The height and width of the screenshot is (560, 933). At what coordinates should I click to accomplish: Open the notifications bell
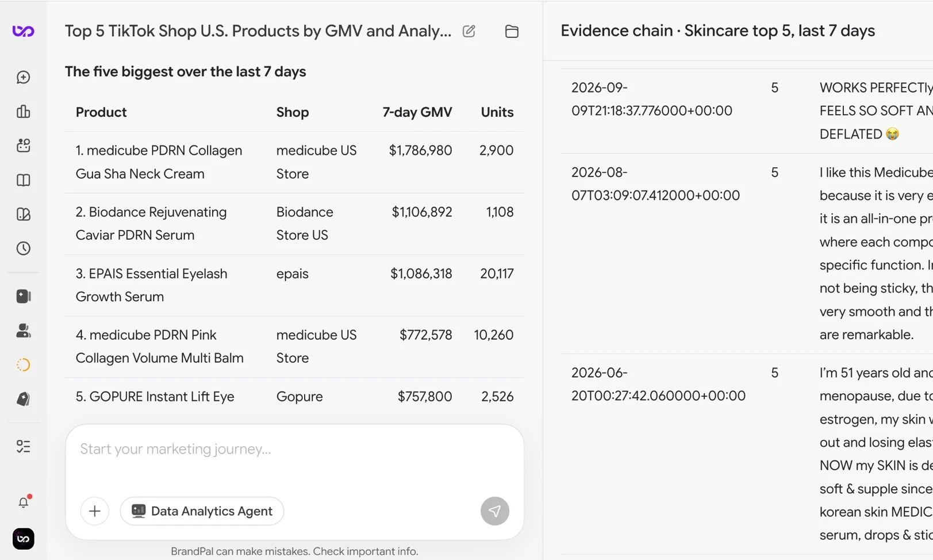pos(24,502)
